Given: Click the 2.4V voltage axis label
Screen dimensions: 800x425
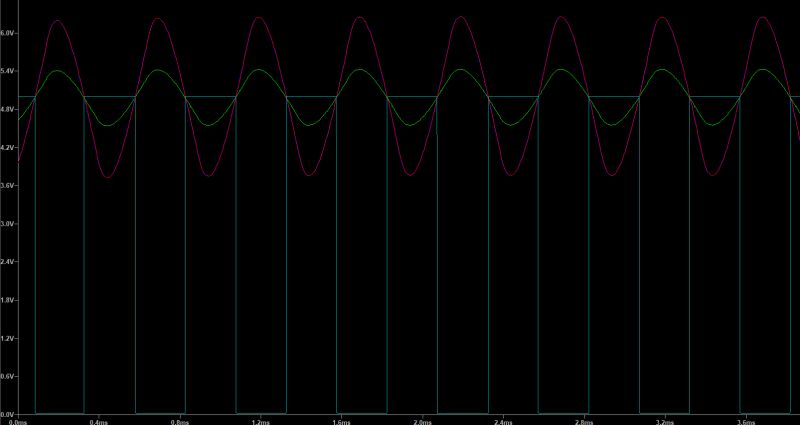Looking at the screenshot, I should [x=8, y=262].
